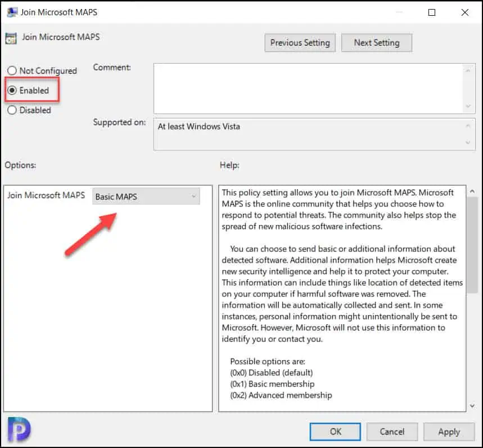This screenshot has height=448, width=483.
Task: Open the Basic MAPS dropdown
Action: click(146, 196)
